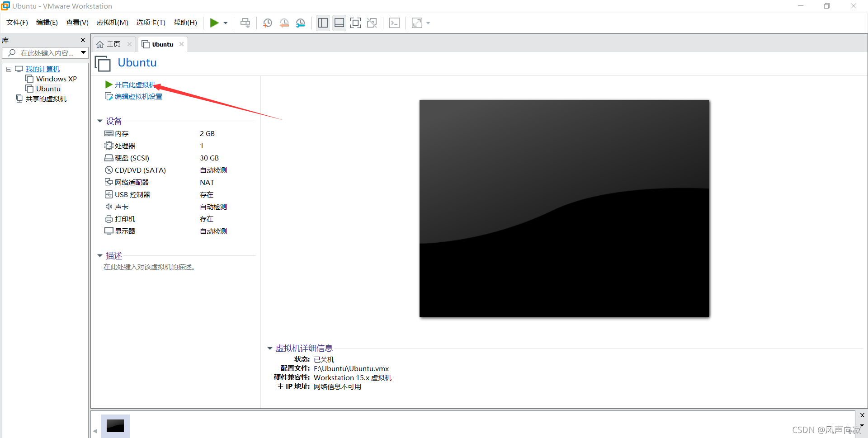Select Windows XP in the library
The image size is (868, 438).
[57, 79]
